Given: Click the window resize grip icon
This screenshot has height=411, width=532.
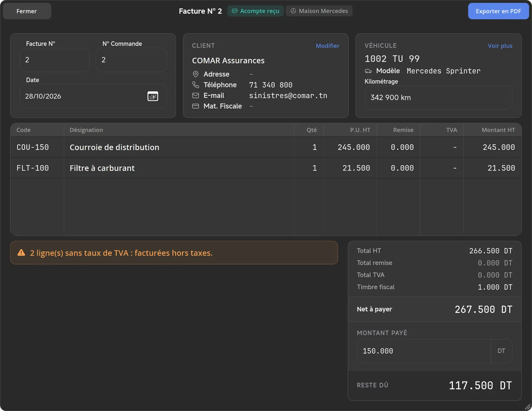Looking at the screenshot, I should pyautogui.click(x=527, y=406).
